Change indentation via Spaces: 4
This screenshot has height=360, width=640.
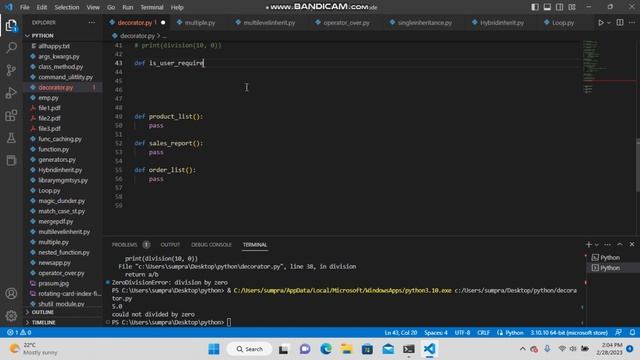pyautogui.click(x=436, y=332)
